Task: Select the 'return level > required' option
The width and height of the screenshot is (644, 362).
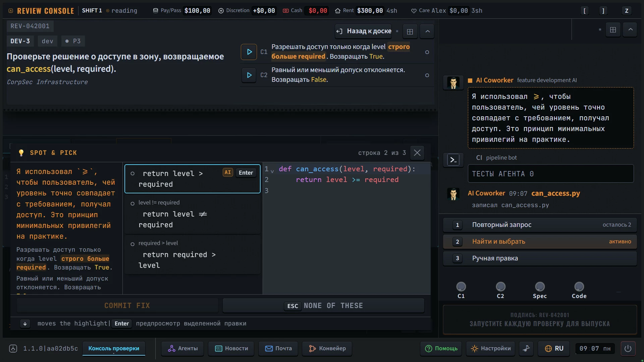Action: [x=193, y=179]
